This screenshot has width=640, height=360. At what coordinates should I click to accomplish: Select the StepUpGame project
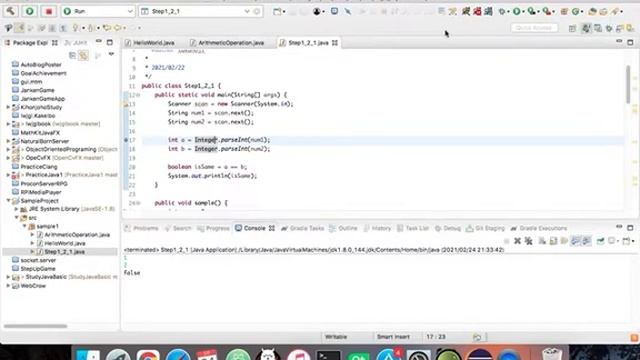coord(38,269)
